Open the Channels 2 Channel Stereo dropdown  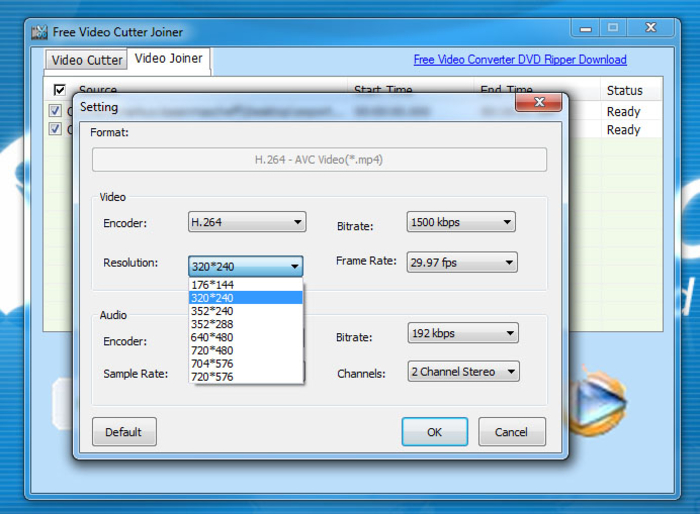click(463, 371)
